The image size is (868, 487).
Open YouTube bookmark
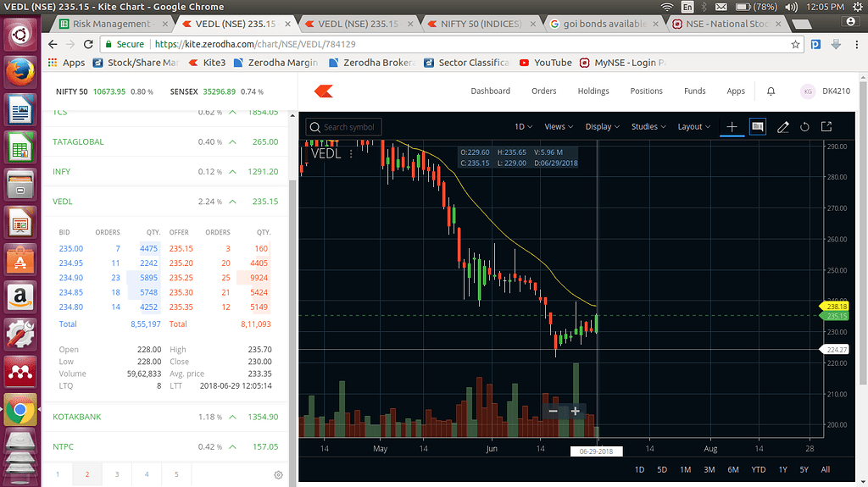[545, 63]
